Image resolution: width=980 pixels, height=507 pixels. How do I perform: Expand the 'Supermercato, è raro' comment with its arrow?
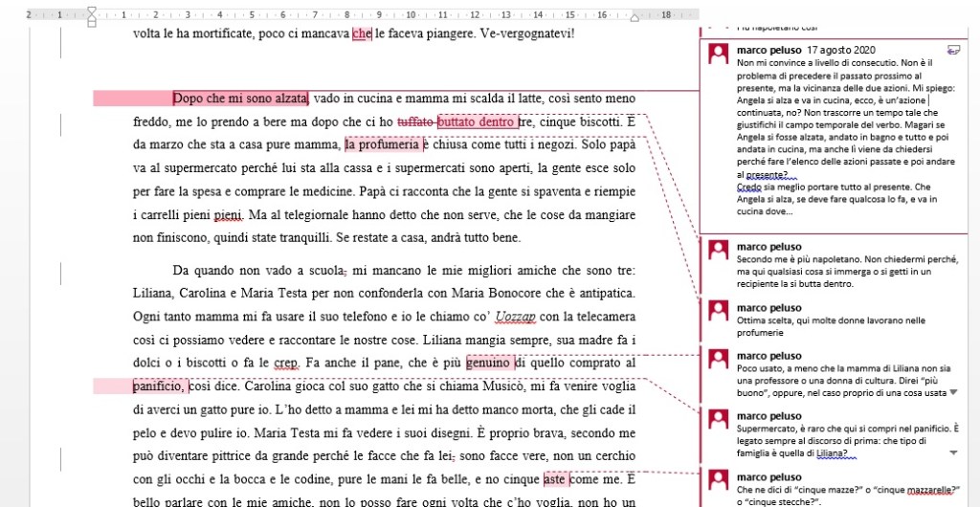point(952,452)
